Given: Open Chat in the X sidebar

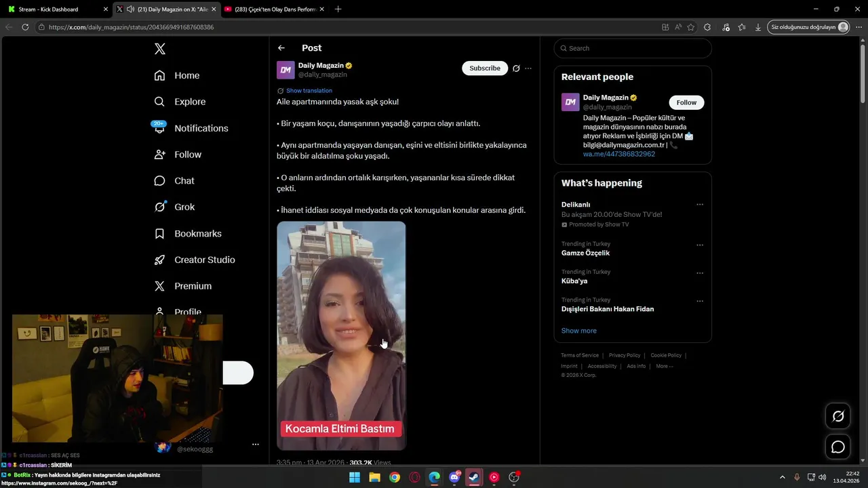Looking at the screenshot, I should (174, 181).
